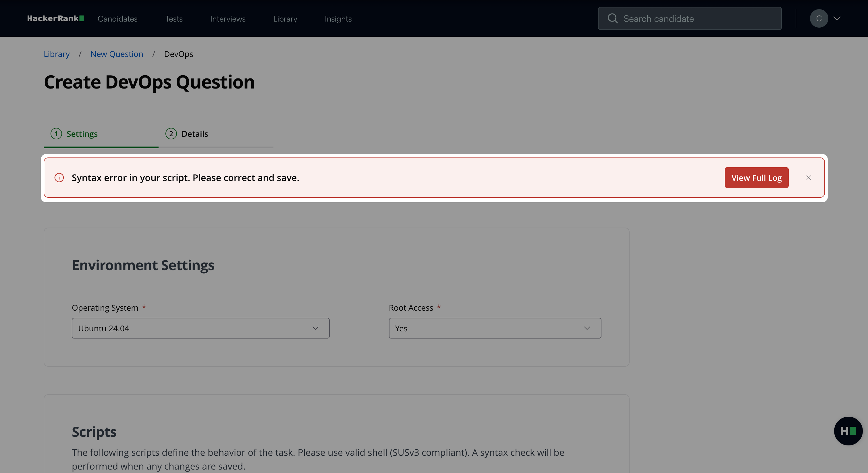Click the HackerRank help chat bubble
Image resolution: width=868 pixels, height=473 pixels.
[848, 431]
